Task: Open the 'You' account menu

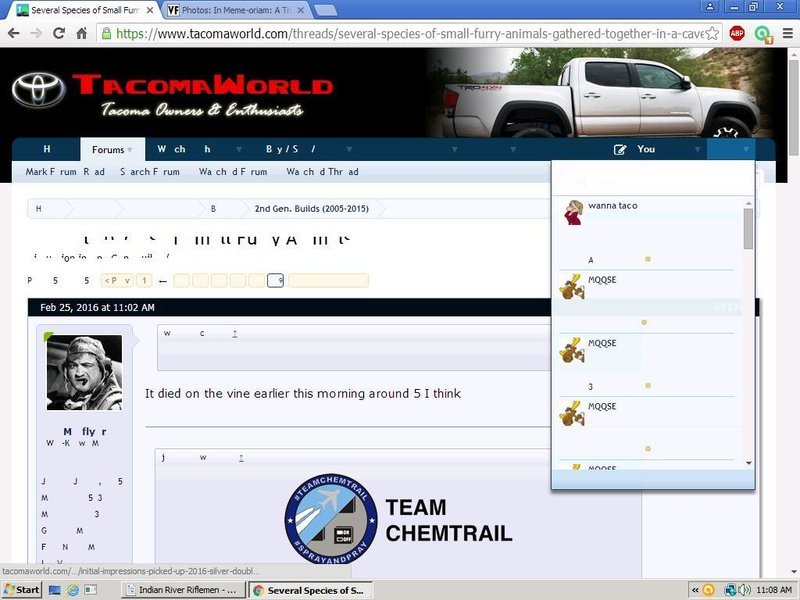Action: click(x=645, y=149)
